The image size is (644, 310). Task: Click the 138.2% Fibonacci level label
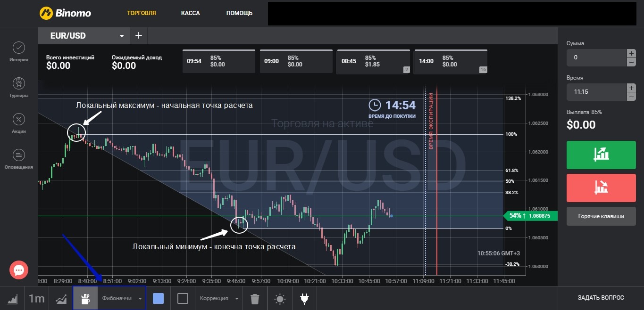coord(513,98)
